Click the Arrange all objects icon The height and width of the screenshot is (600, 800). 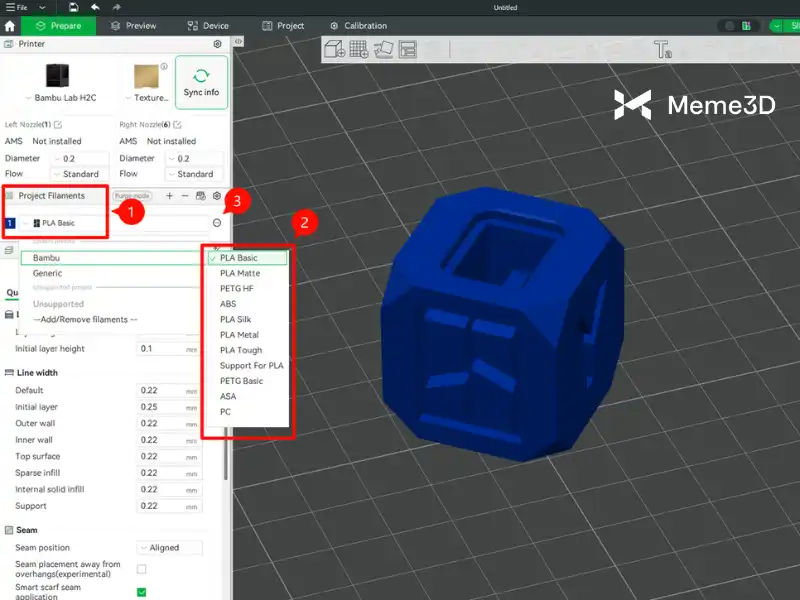[x=407, y=49]
